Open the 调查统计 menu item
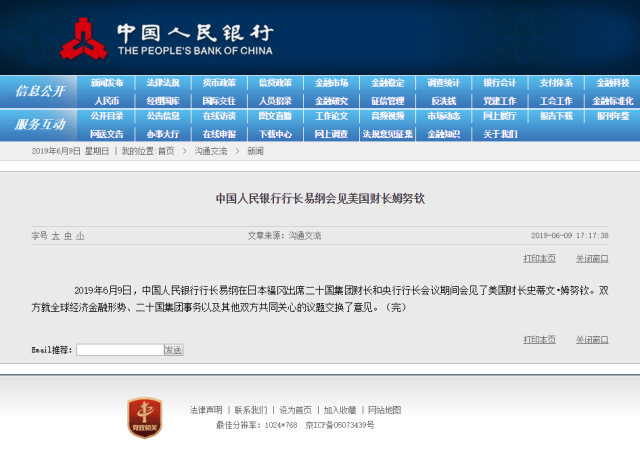 pyautogui.click(x=444, y=83)
